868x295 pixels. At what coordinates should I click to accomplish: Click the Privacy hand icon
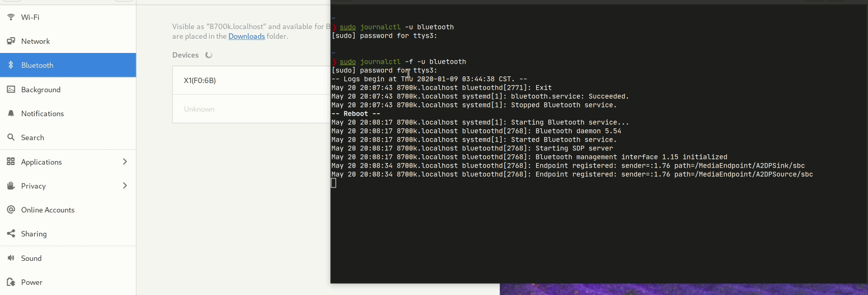point(11,185)
